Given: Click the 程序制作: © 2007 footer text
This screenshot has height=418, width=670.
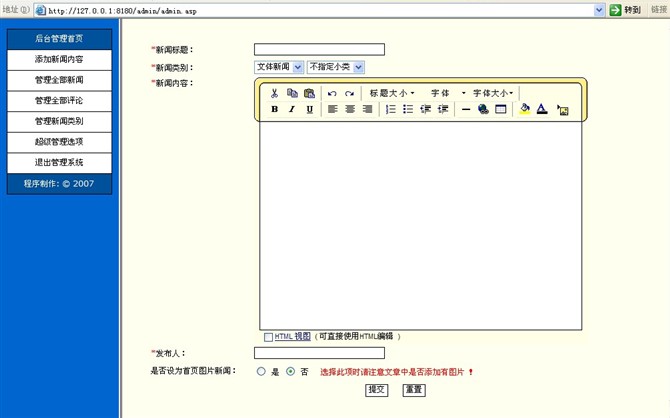Looking at the screenshot, I should [x=59, y=184].
